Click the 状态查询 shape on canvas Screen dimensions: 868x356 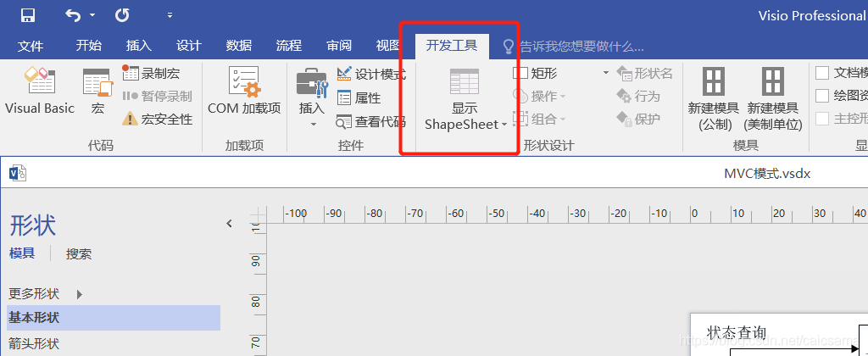pyautogui.click(x=737, y=333)
